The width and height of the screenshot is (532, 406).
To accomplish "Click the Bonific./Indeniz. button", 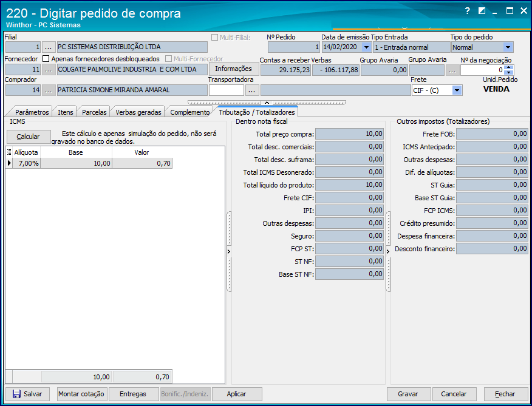I will tap(185, 394).
